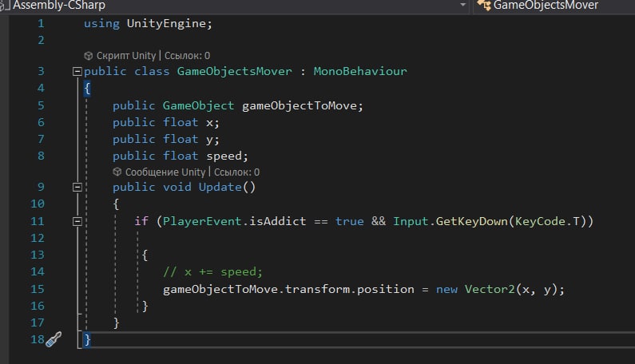Click the 'new' keyword on line 15
This screenshot has height=364, width=635.
point(446,289)
